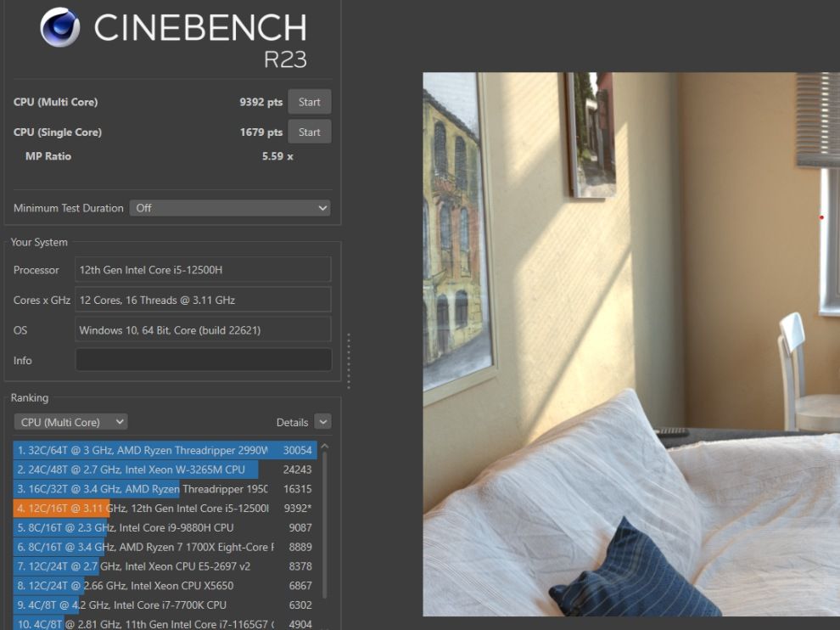Open the CPU (Multi Core) ranking dropdown

point(71,422)
